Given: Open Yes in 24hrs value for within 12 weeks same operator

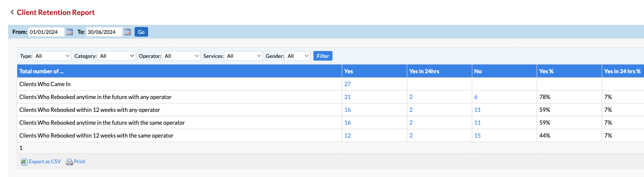Looking at the screenshot, I should (411, 135).
